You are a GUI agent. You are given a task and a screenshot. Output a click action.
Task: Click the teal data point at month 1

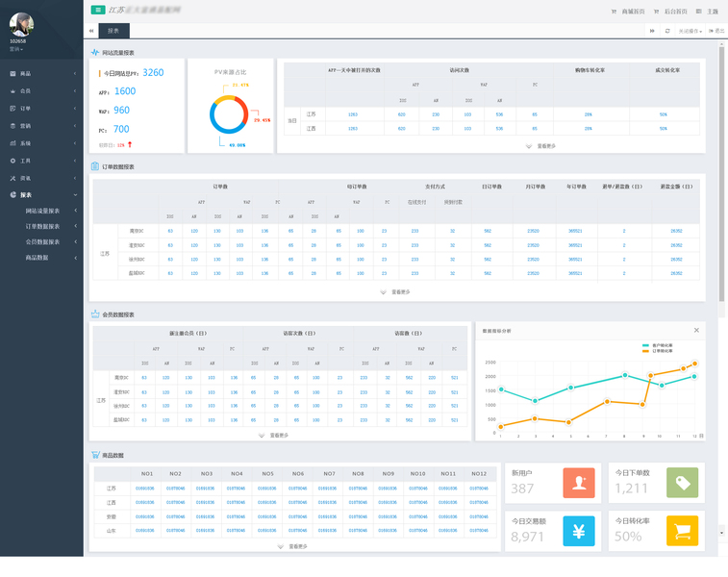tap(501, 389)
